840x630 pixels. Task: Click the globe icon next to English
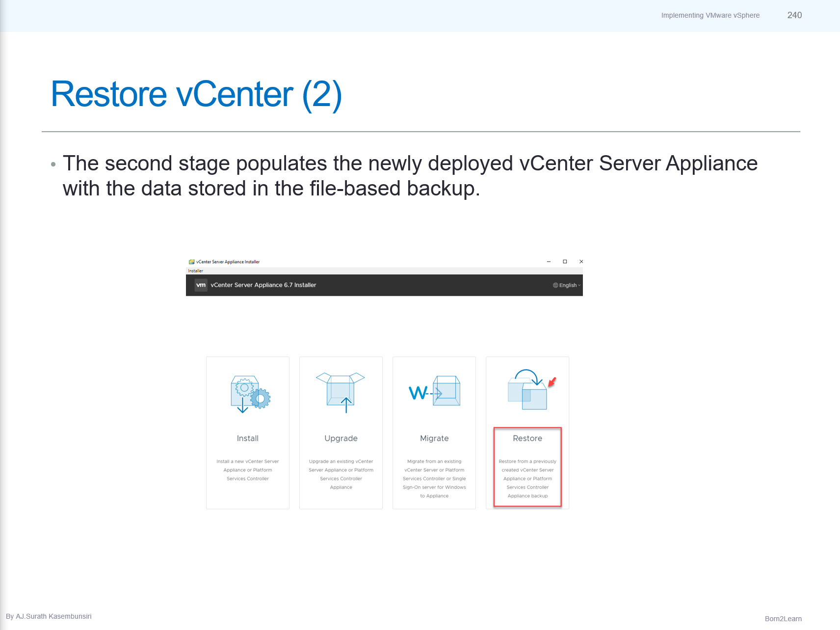point(556,285)
